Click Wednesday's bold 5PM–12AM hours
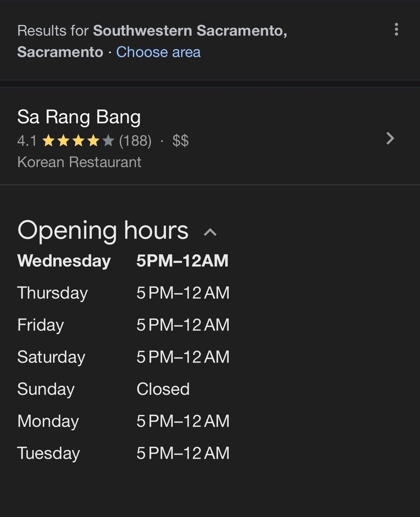420x517 pixels. pyautogui.click(x=182, y=261)
